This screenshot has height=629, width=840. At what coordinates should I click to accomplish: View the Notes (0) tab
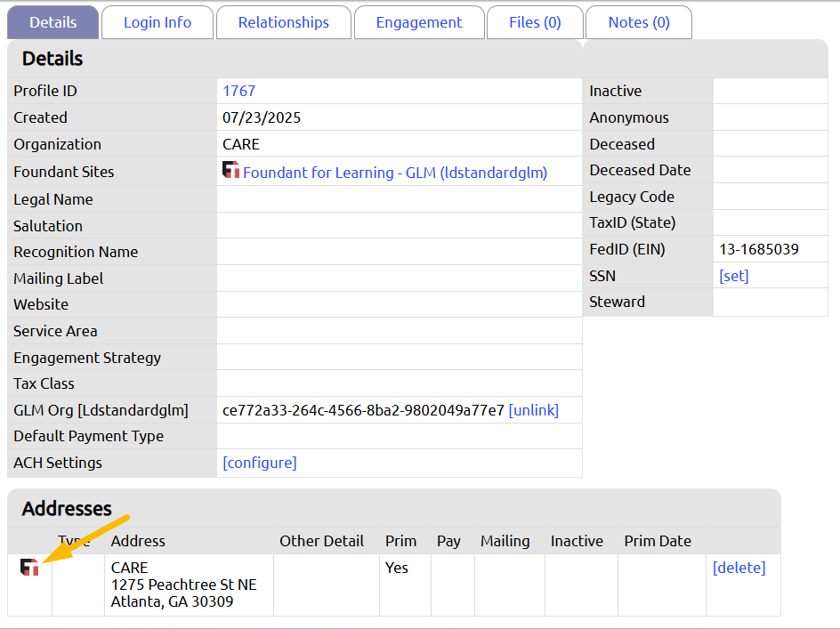coord(638,21)
